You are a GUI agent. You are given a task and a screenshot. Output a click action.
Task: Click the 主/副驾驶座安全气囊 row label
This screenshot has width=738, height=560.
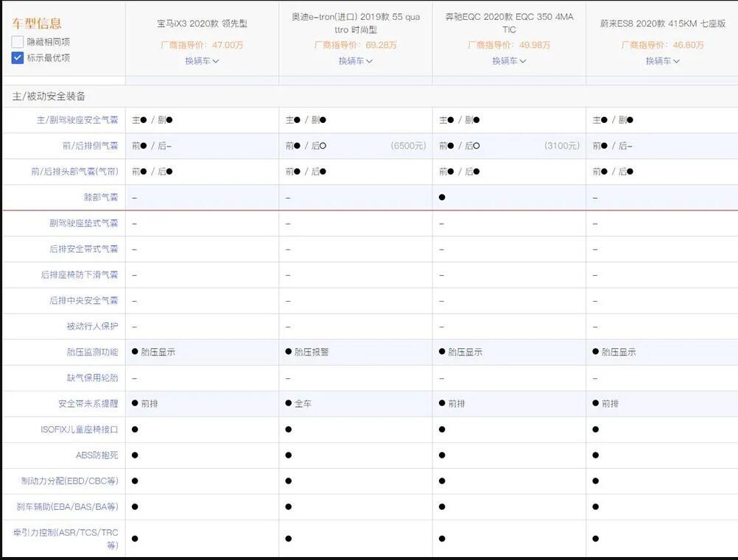(77, 121)
